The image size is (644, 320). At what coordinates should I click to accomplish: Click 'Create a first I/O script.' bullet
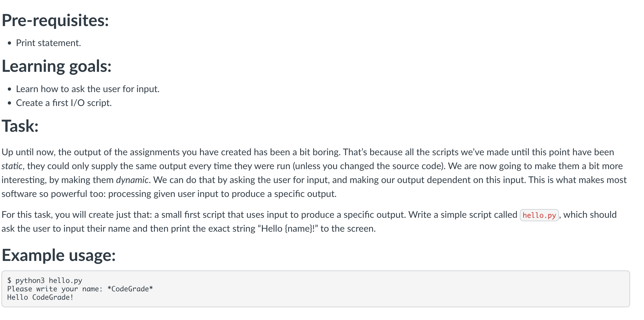tap(64, 103)
